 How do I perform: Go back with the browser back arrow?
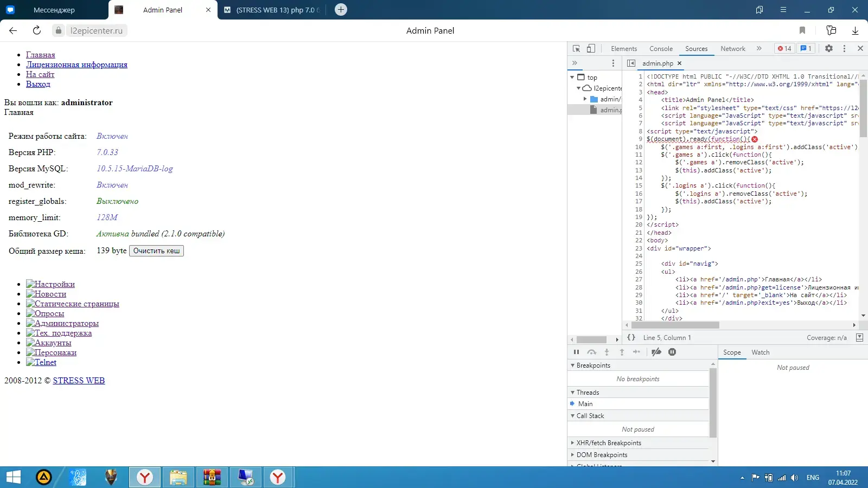(13, 30)
